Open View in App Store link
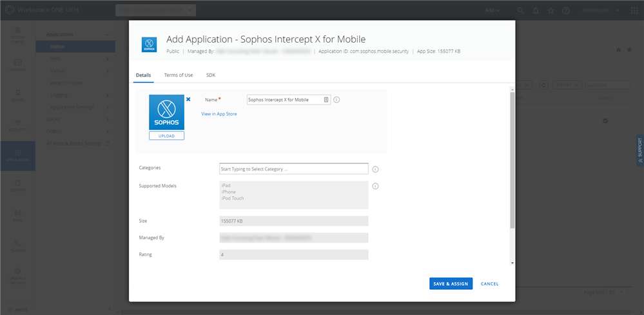 pos(219,114)
